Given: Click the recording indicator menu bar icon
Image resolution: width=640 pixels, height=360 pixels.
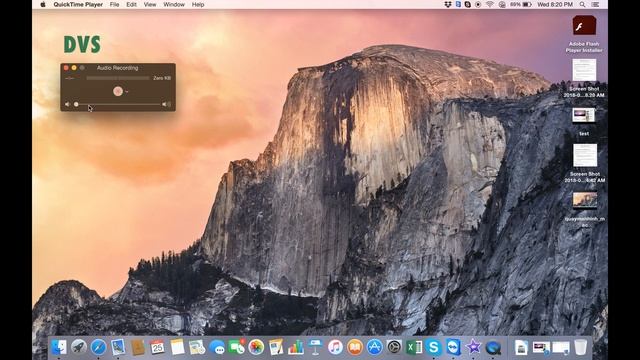Looking at the screenshot, I should (478, 4).
